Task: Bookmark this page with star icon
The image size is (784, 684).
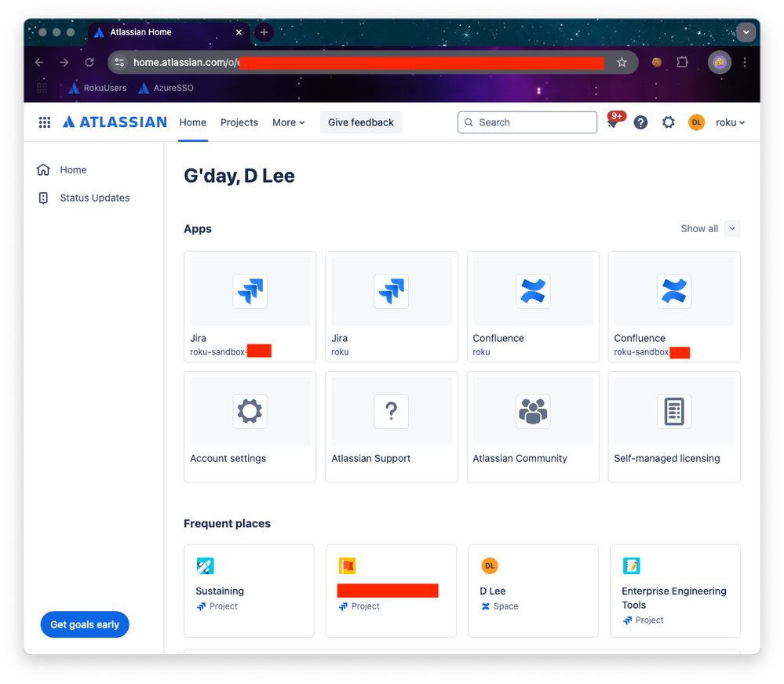Action: click(622, 62)
